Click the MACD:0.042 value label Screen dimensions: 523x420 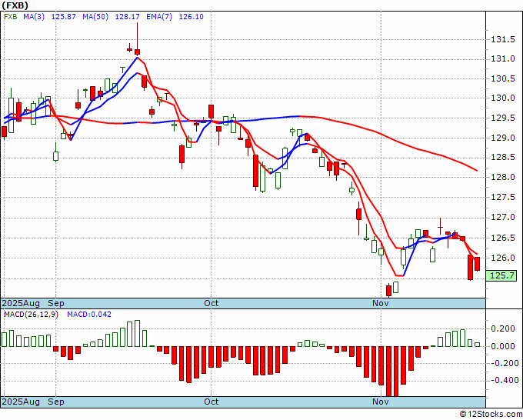click(x=89, y=315)
